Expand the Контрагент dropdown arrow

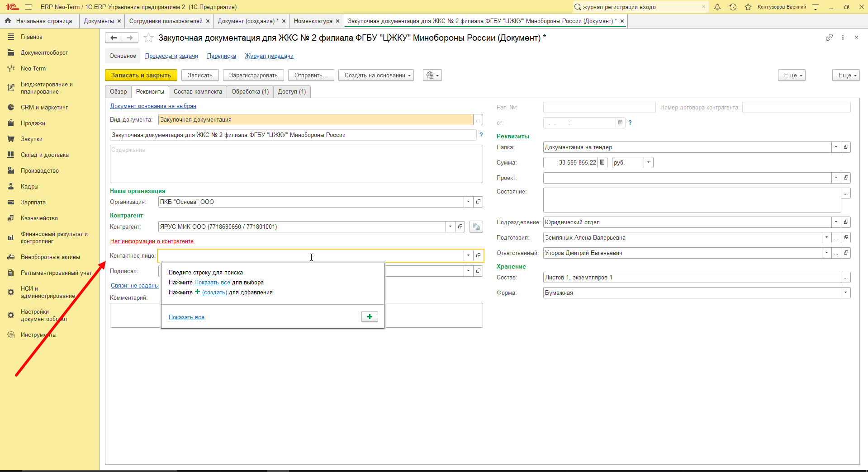(450, 227)
